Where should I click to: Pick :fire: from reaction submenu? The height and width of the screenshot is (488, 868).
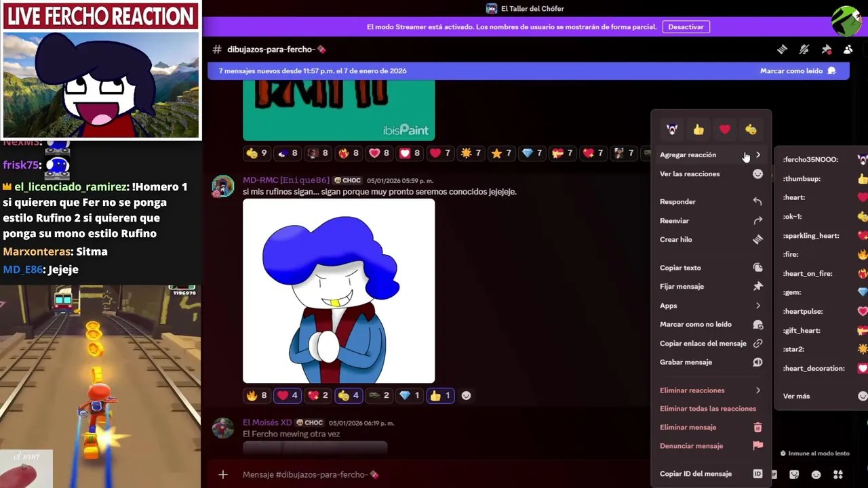(x=823, y=254)
